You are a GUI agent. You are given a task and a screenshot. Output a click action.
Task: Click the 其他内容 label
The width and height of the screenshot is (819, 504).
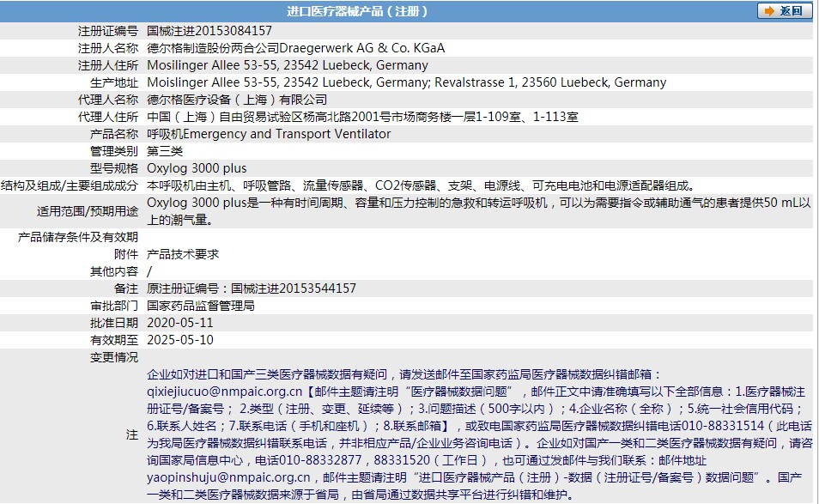pos(114,271)
